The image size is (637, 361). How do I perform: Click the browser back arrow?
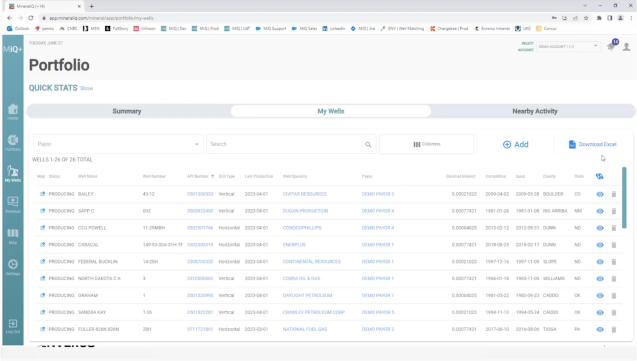(x=10, y=18)
